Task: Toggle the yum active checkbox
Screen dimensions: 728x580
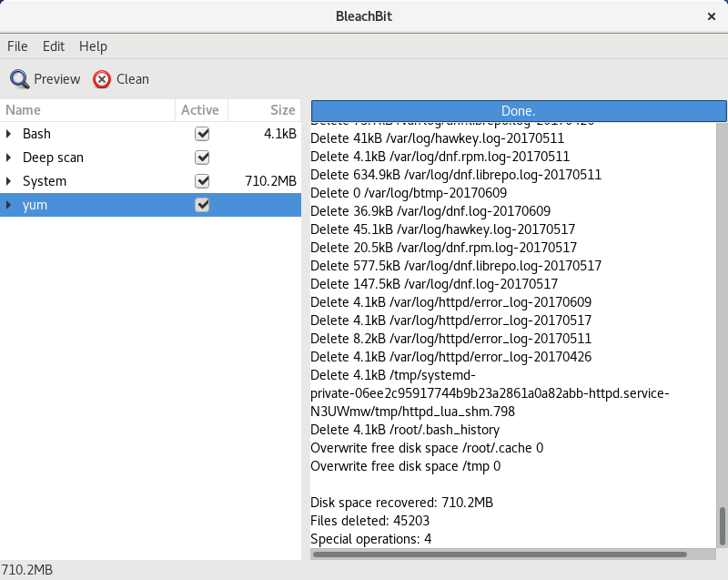Action: [202, 205]
